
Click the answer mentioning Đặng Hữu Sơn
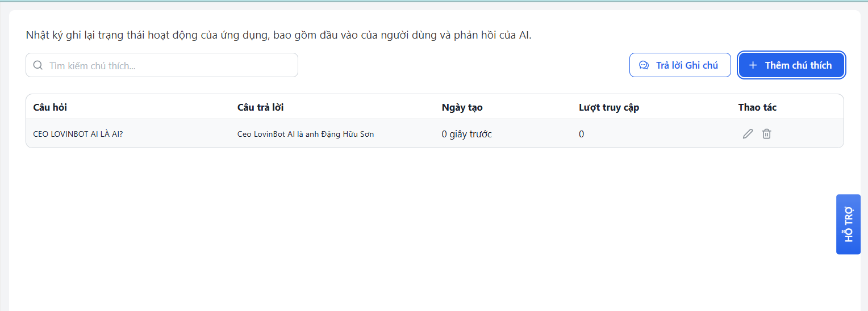305,135
